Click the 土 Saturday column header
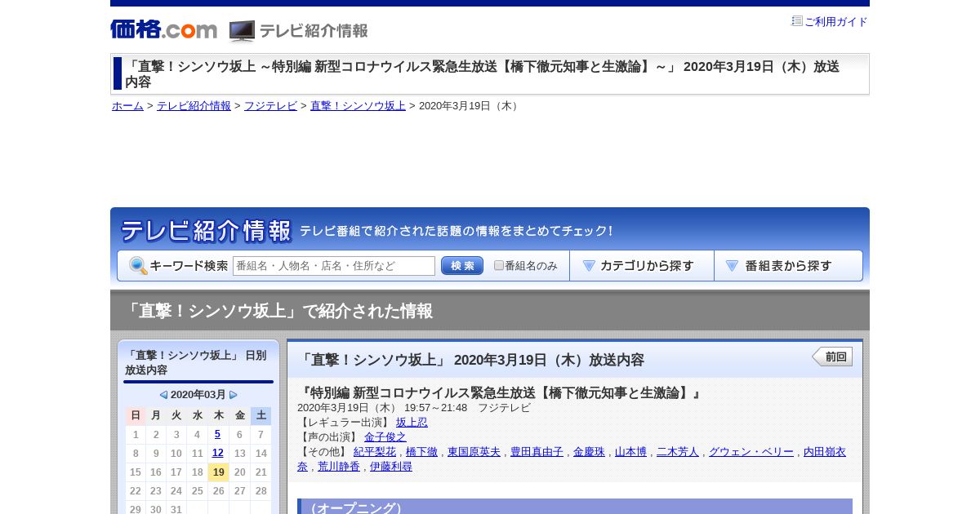 (261, 415)
